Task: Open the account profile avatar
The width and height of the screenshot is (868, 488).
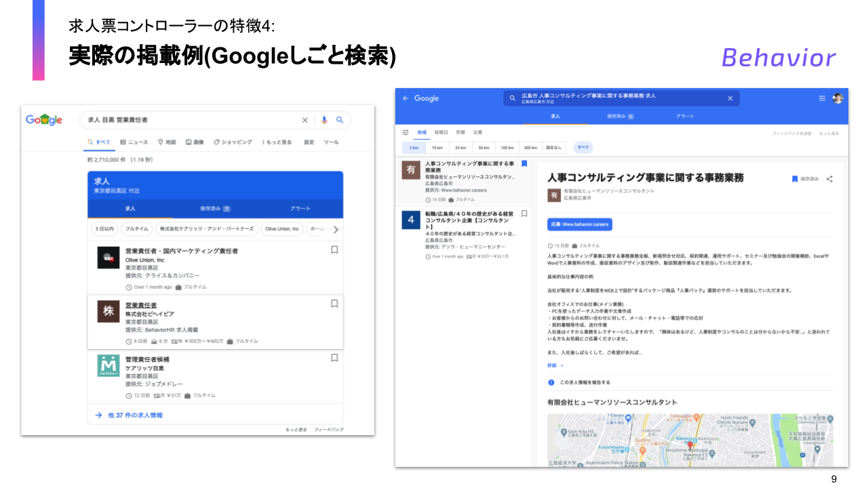Action: (838, 98)
